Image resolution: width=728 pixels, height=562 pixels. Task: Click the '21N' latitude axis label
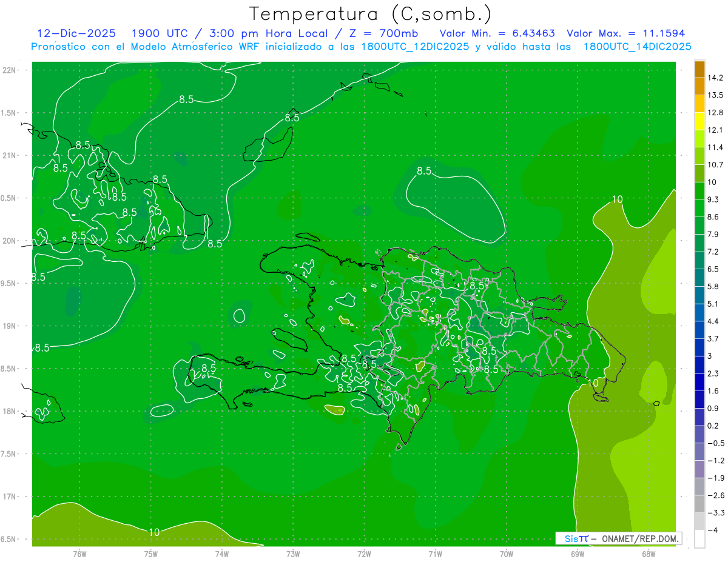point(8,156)
